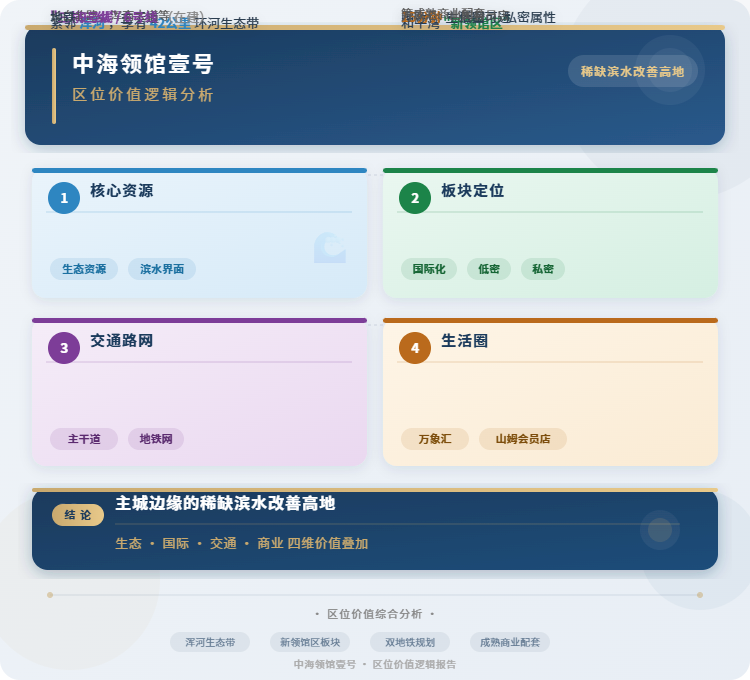
Task: Click the 中海领馆壹号・区位价值逻辑报告 footer text
Action: [x=375, y=665]
